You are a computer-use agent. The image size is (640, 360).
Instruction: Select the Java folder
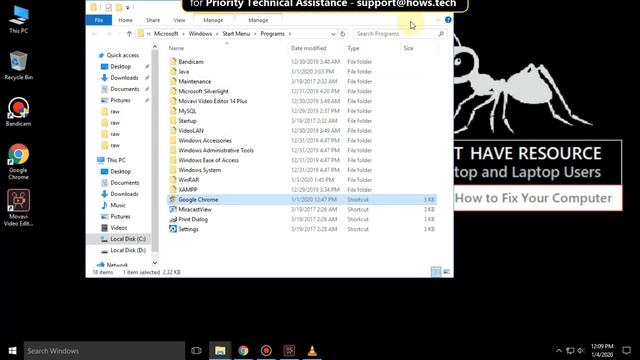click(x=184, y=71)
